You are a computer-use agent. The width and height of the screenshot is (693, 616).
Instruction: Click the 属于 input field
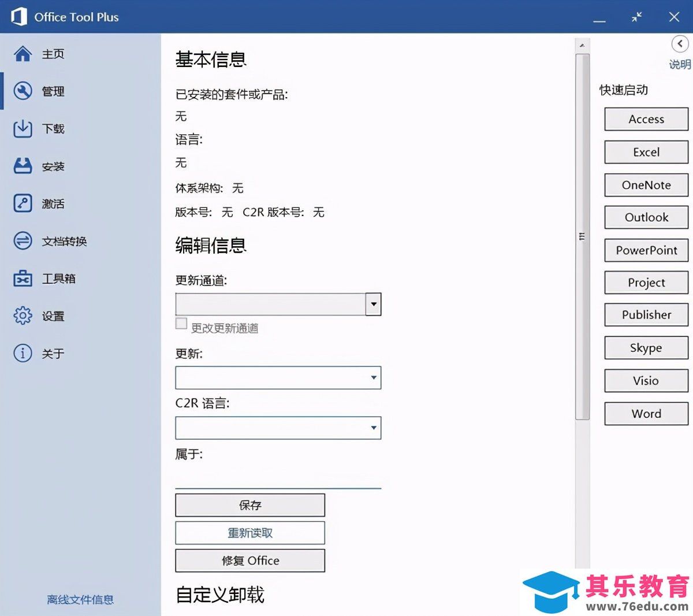pos(278,477)
